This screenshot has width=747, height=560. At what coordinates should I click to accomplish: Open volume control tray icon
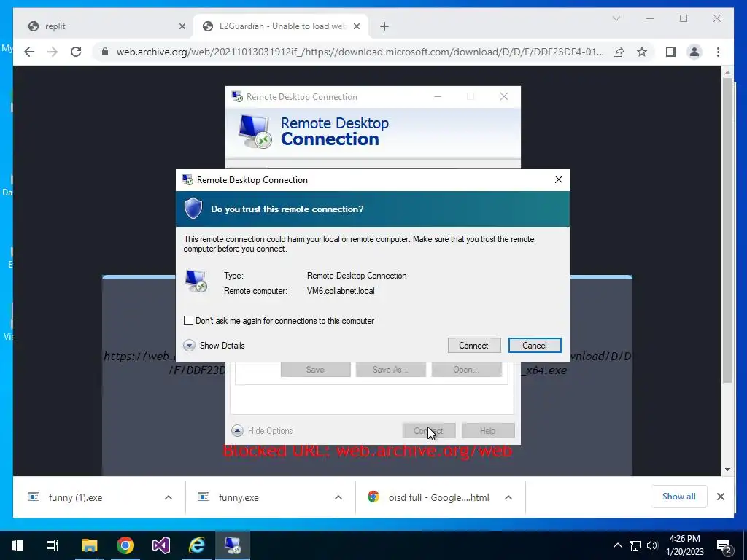pyautogui.click(x=652, y=545)
